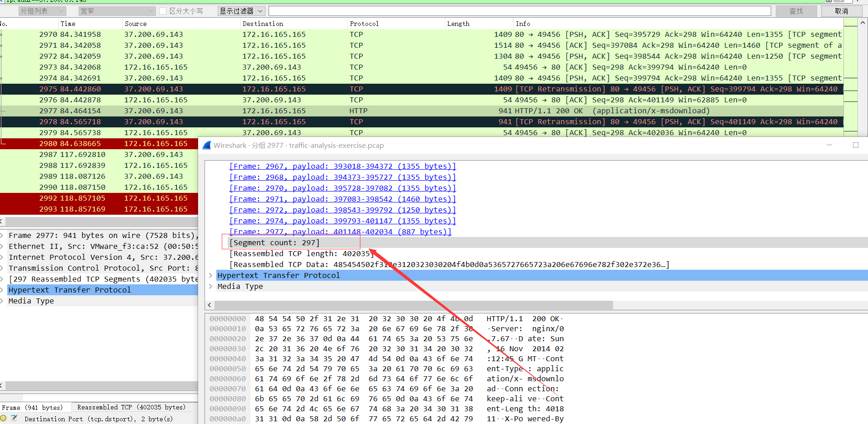Open the 分组列表 search scope dropdown
This screenshot has width=868, height=424.
pos(42,11)
